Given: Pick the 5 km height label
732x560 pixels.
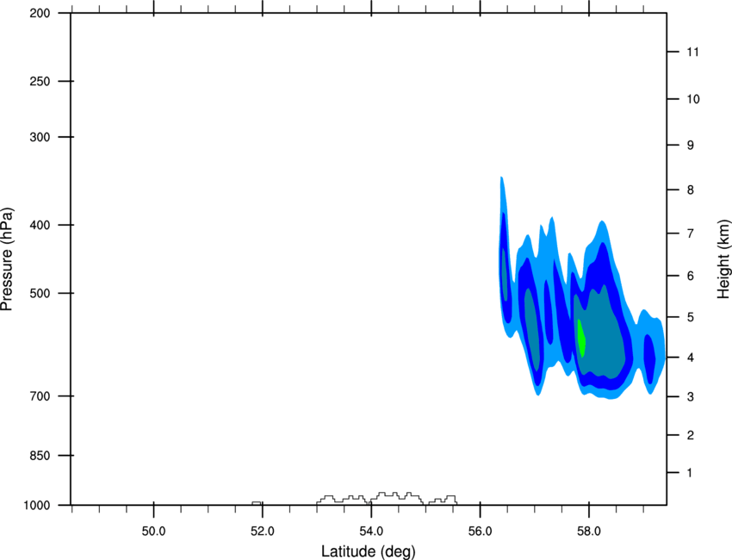Looking at the screenshot, I should (691, 318).
